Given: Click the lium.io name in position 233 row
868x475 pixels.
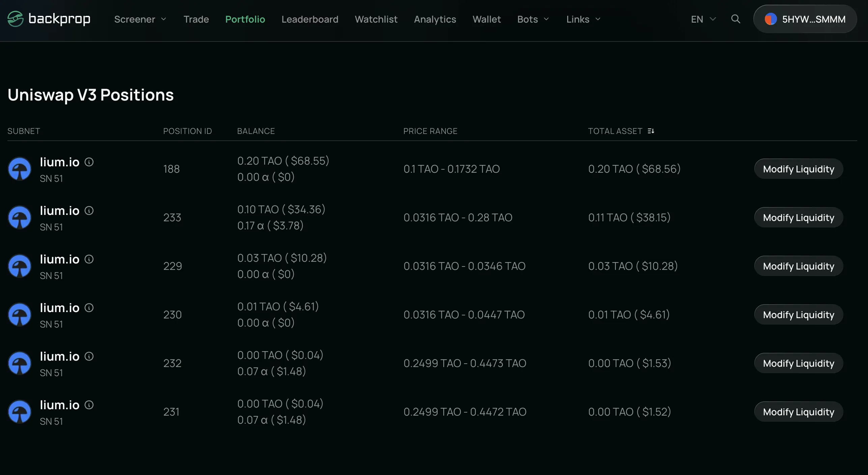Looking at the screenshot, I should tap(60, 211).
